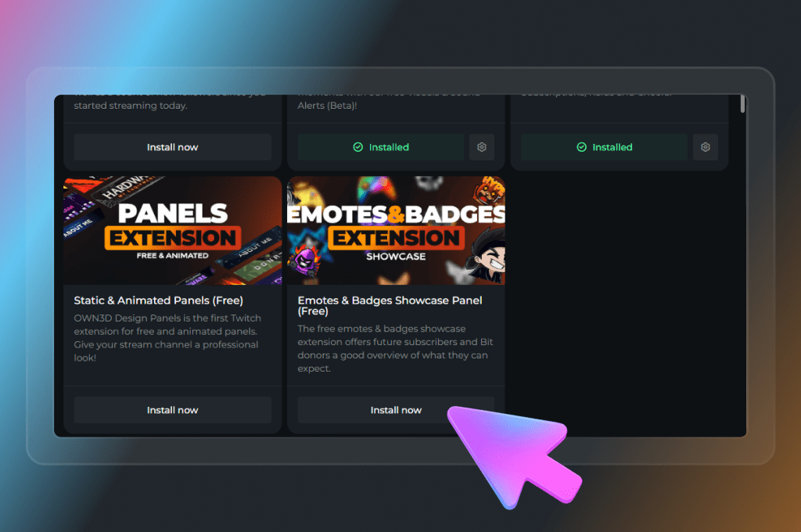This screenshot has width=801, height=532.
Task: Install the Static & Animated Panels extension
Action: [173, 410]
